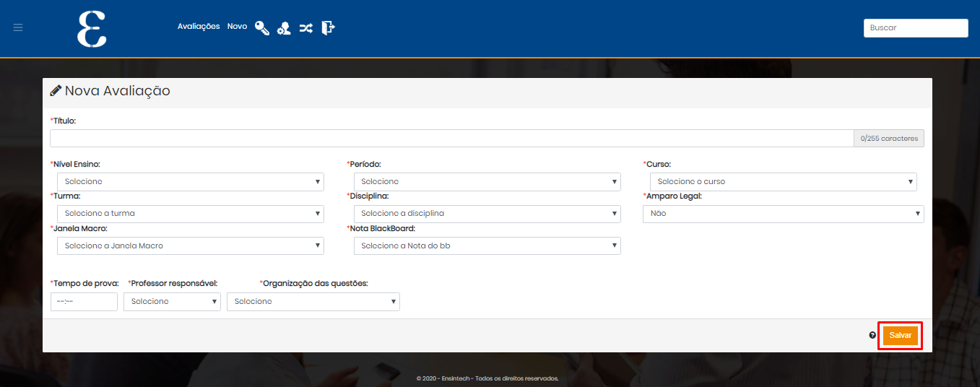Click the Tempo de prova time field
980x387 pixels.
tap(84, 302)
